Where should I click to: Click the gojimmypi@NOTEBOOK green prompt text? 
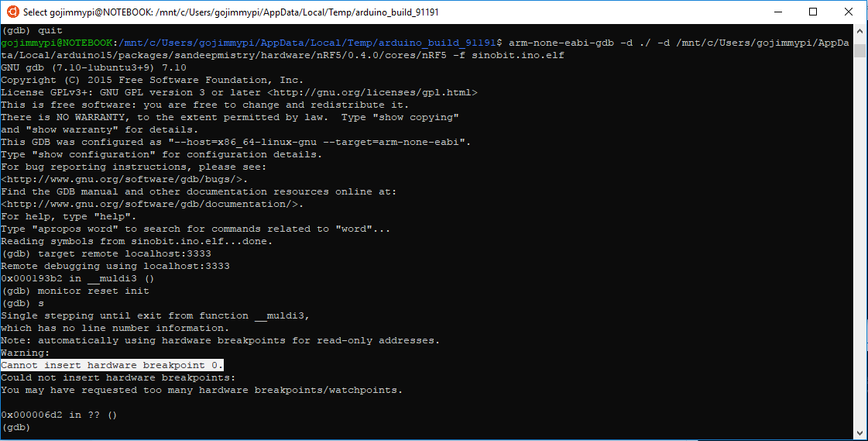click(57, 43)
